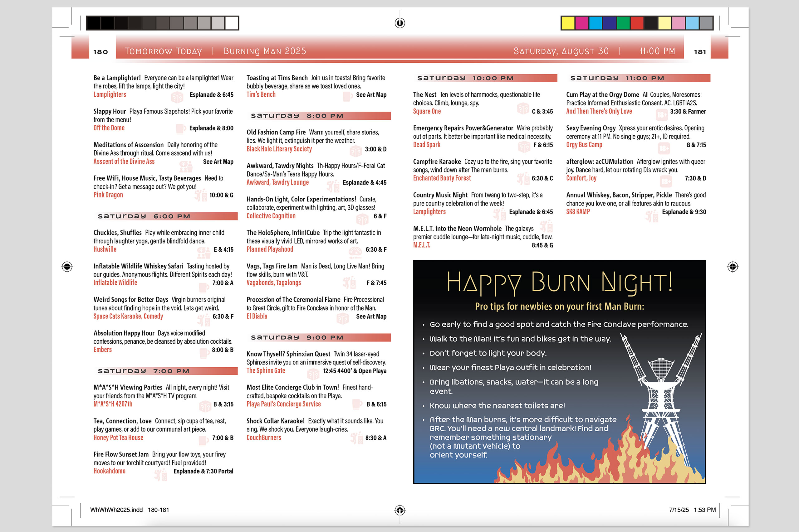
Task: Click the dice icon next to Square One
Action: pyautogui.click(x=523, y=109)
